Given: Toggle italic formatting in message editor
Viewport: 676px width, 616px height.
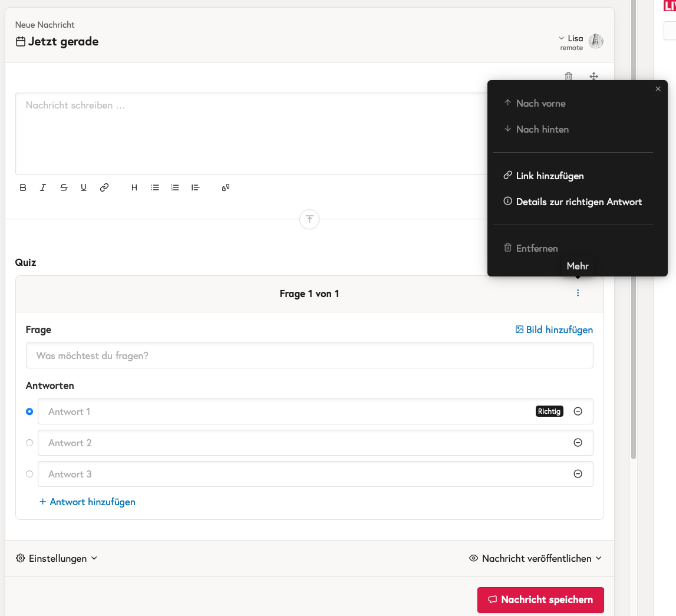Looking at the screenshot, I should [x=42, y=187].
